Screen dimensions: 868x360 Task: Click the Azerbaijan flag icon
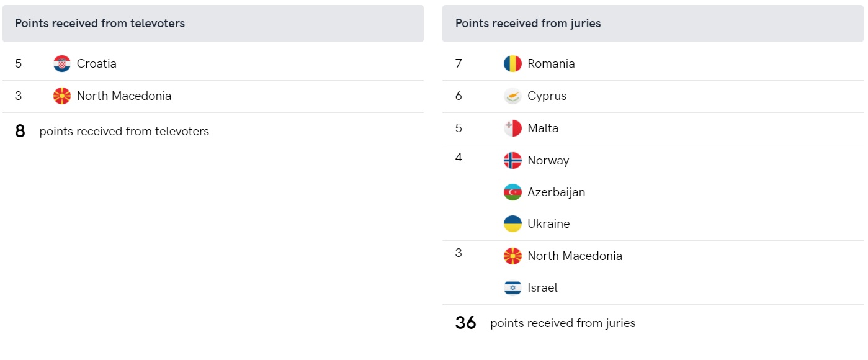click(x=512, y=192)
